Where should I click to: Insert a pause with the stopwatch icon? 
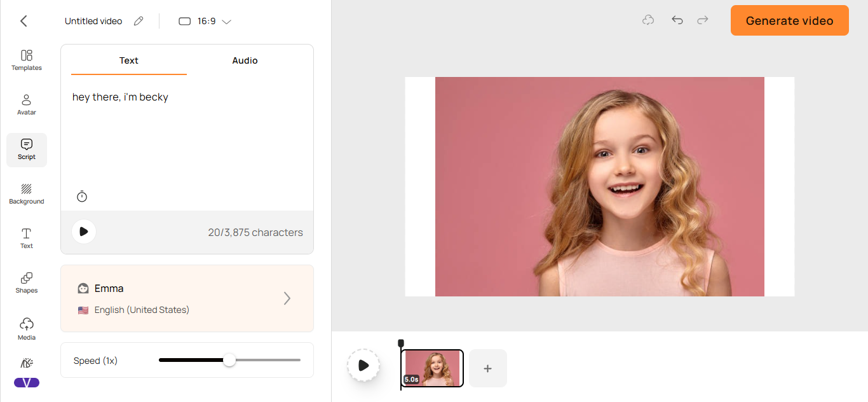[82, 197]
